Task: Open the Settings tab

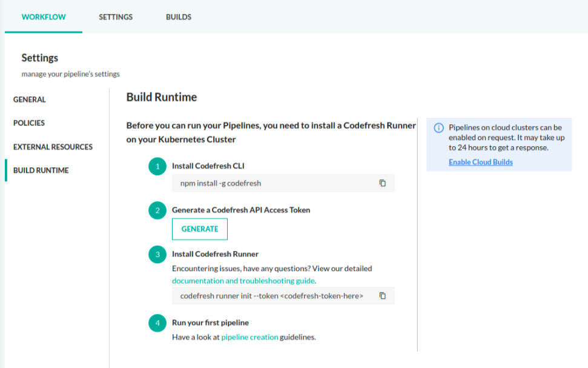Action: tap(116, 17)
